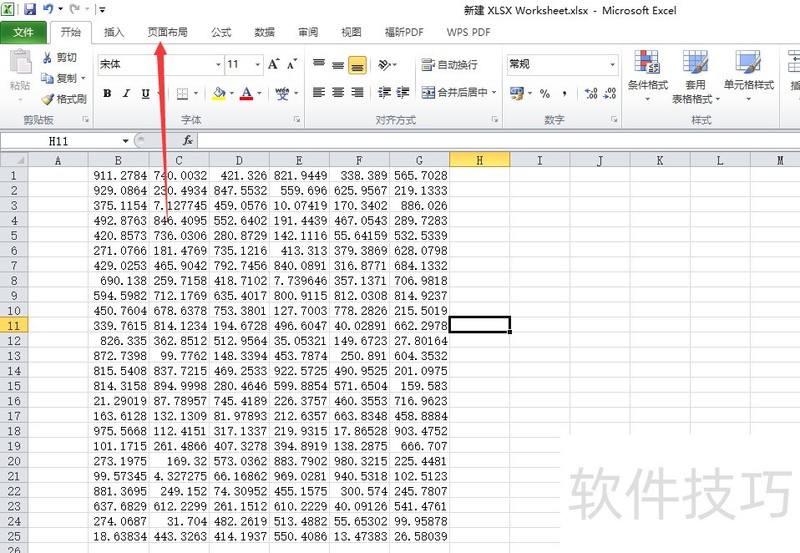Viewport: 800px width, 553px height.
Task: Center cell text horizontally
Action: pyautogui.click(x=338, y=92)
